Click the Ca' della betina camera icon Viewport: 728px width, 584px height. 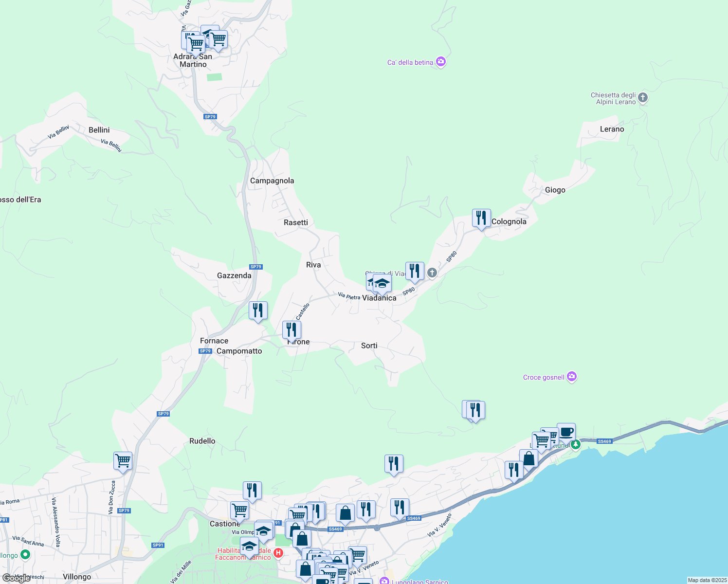[x=441, y=62]
